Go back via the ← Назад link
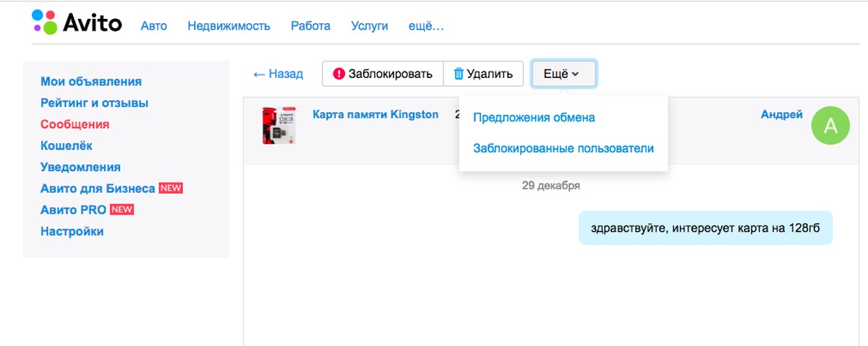Viewport: 868px width, 346px height. pos(278,74)
